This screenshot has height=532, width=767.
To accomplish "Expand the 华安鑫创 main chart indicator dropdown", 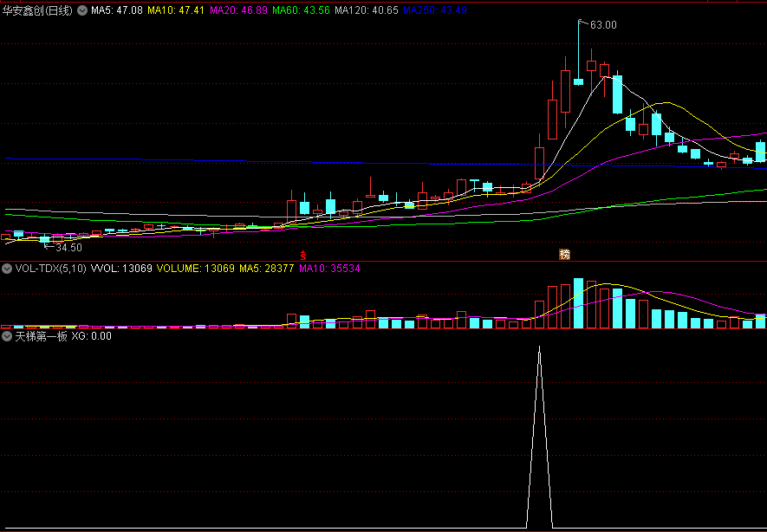I will (82, 10).
